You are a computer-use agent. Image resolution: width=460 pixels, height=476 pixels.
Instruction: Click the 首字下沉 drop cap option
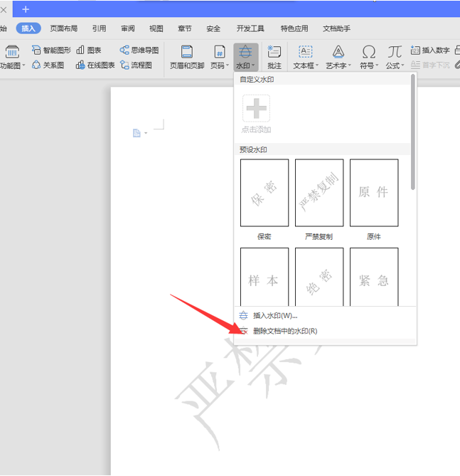tap(430, 65)
